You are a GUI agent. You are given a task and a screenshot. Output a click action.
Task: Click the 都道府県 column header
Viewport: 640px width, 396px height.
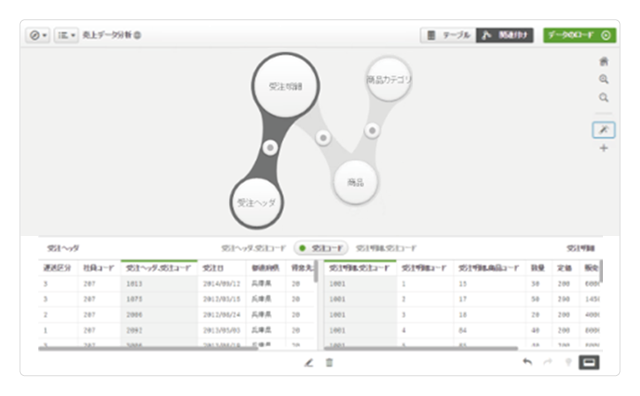[265, 268]
